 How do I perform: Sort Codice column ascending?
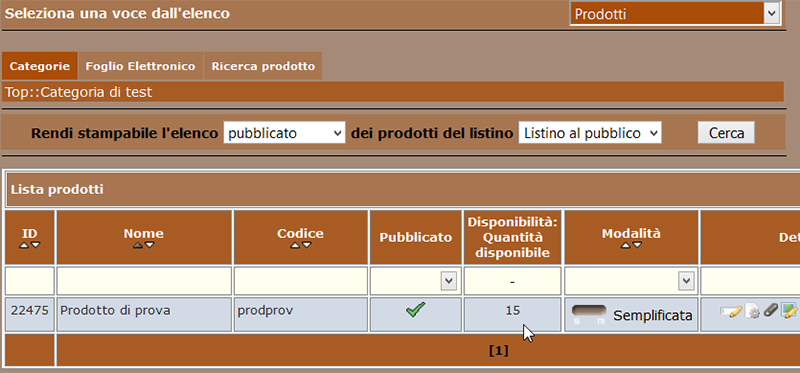(295, 245)
